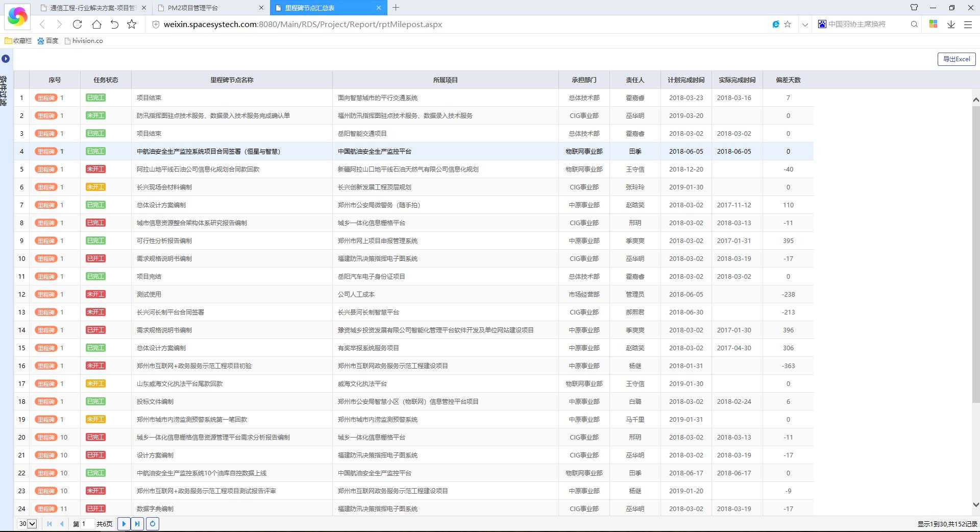Click the 导出Excel button

click(956, 59)
